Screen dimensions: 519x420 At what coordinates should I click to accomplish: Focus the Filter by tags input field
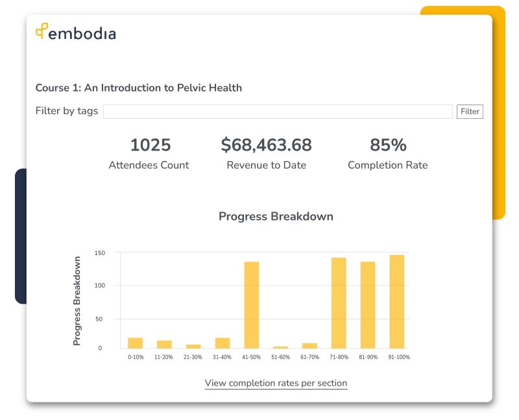click(x=278, y=112)
